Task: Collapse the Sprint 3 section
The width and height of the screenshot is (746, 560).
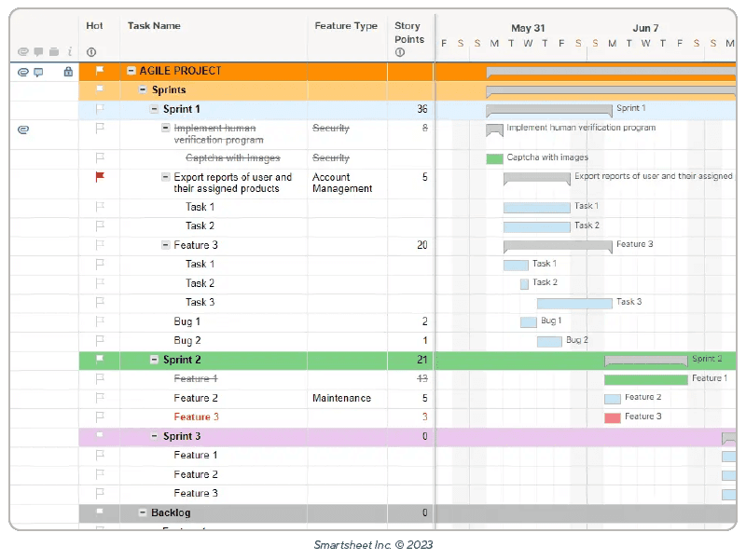Action: pyautogui.click(x=154, y=436)
